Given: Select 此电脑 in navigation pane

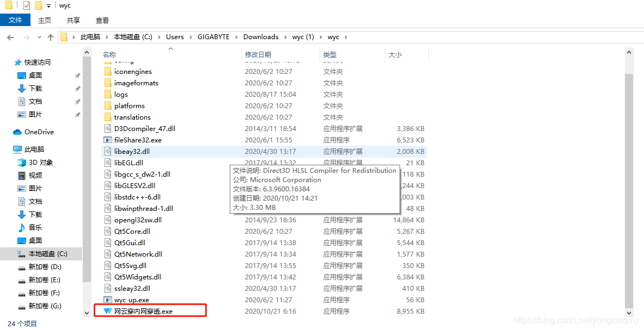Looking at the screenshot, I should pyautogui.click(x=34, y=149).
